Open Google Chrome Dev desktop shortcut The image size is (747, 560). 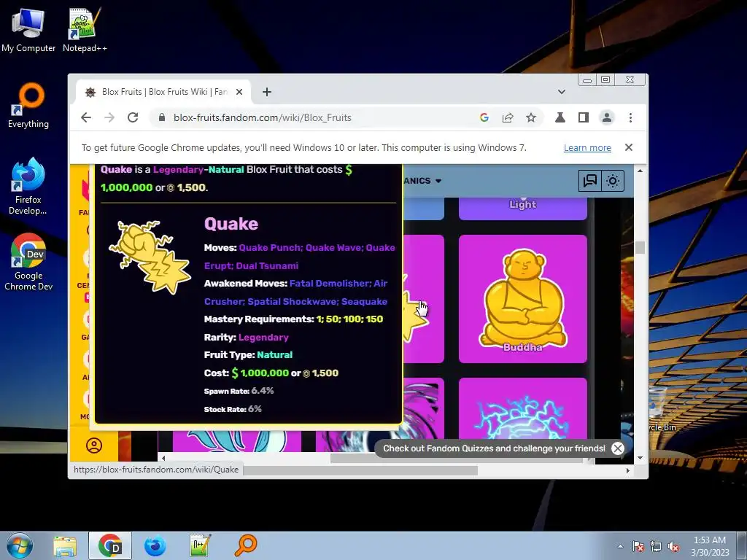(28, 262)
